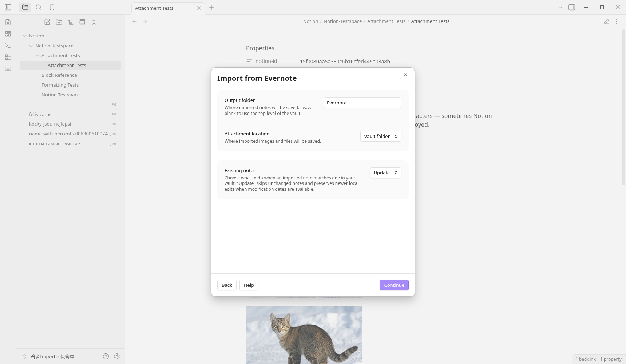Toggle the right sidebar icon
This screenshot has height=364, width=626.
pos(572,7)
